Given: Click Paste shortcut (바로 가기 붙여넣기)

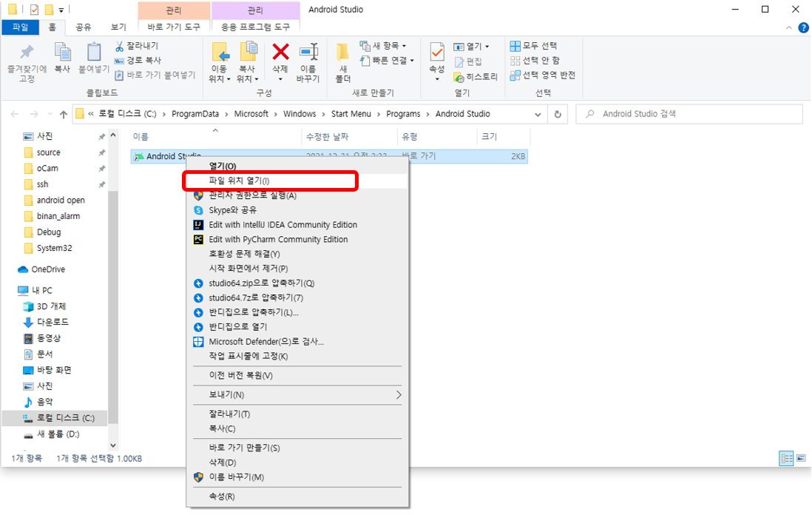Looking at the screenshot, I should coord(155,75).
